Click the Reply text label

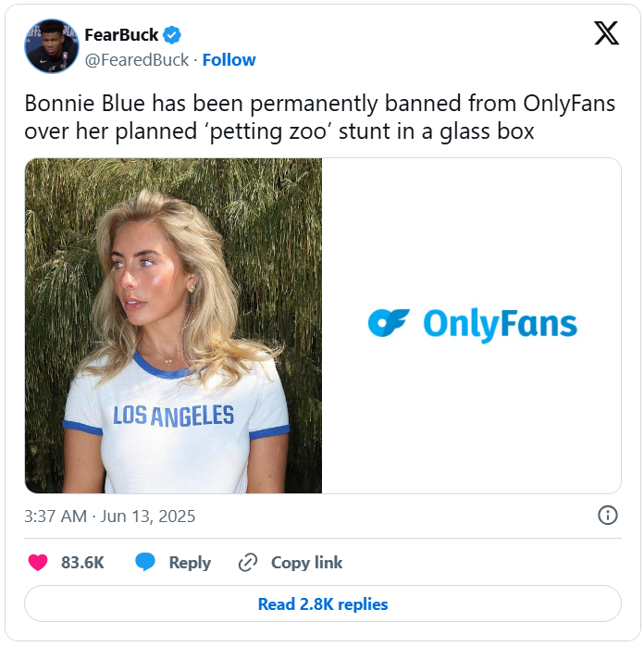[190, 563]
